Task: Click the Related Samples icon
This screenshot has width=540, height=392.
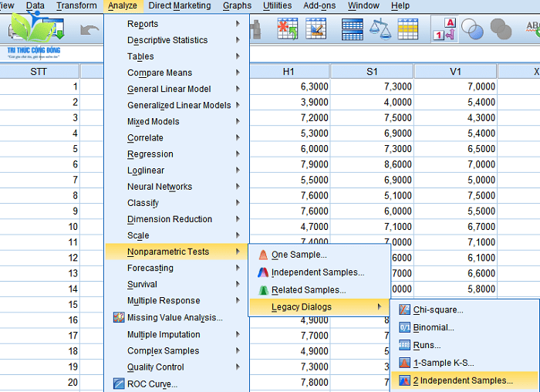Action: (264, 290)
